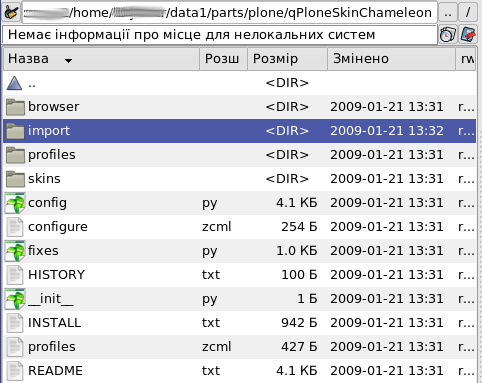Screen dimensions: 482x383
Task: Click the skins folder icon
Action: [x=15, y=179]
